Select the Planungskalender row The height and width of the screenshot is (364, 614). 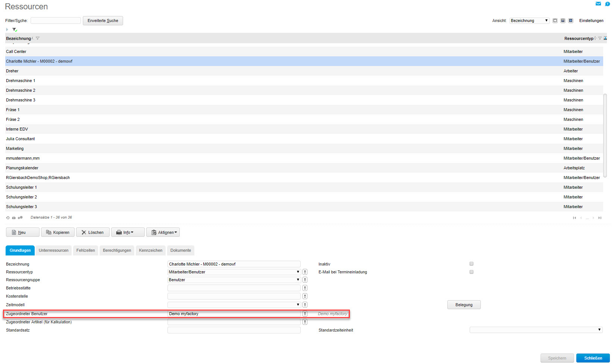304,168
